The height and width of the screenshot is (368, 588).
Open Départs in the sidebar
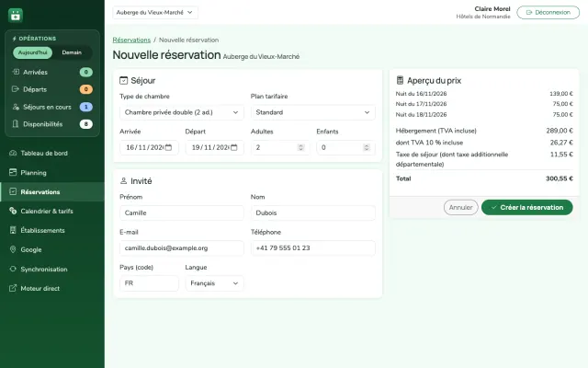click(52, 89)
